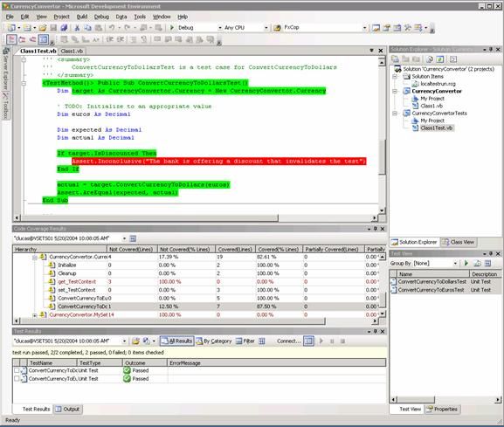Image resolution: width=504 pixels, height=427 pixels.
Task: Click the Save toolbar icon
Action: pyautogui.click(x=53, y=28)
